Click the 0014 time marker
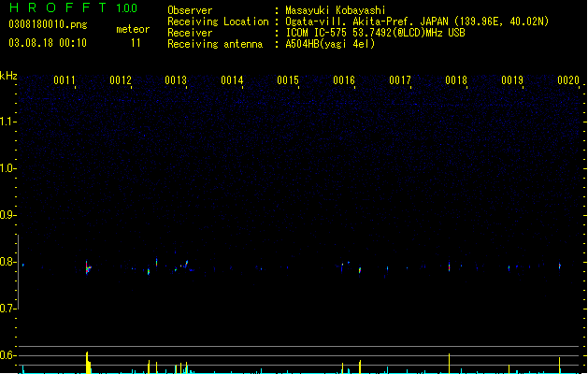Viewport: 588px width, 374px height. point(232,80)
